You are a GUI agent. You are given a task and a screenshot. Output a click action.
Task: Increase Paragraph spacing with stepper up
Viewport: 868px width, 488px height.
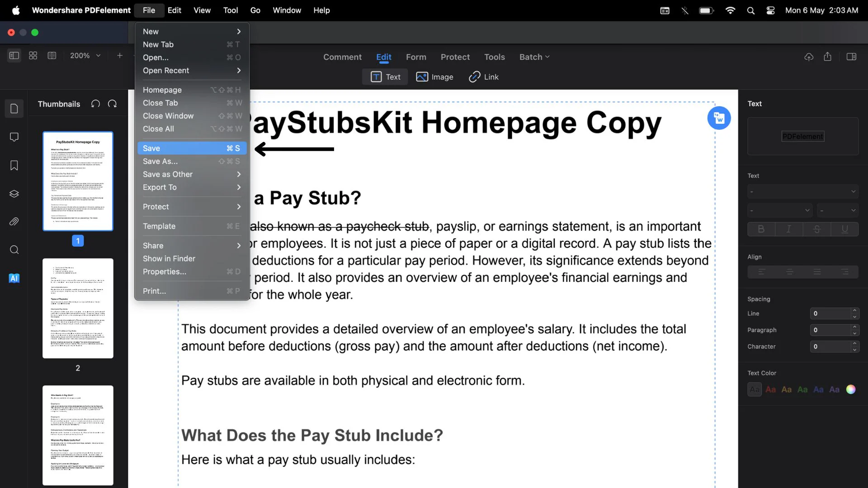854,327
